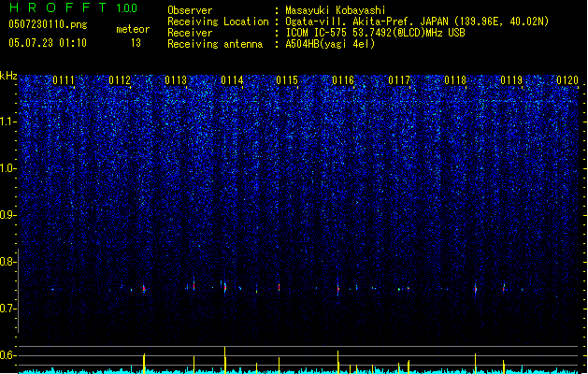Click the tallest yellow spike in the level graph
This screenshot has width=588, height=374.
pos(225,360)
